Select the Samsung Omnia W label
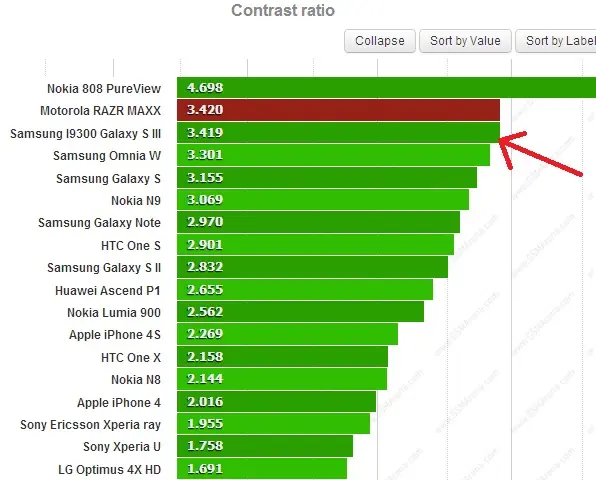 tap(107, 155)
